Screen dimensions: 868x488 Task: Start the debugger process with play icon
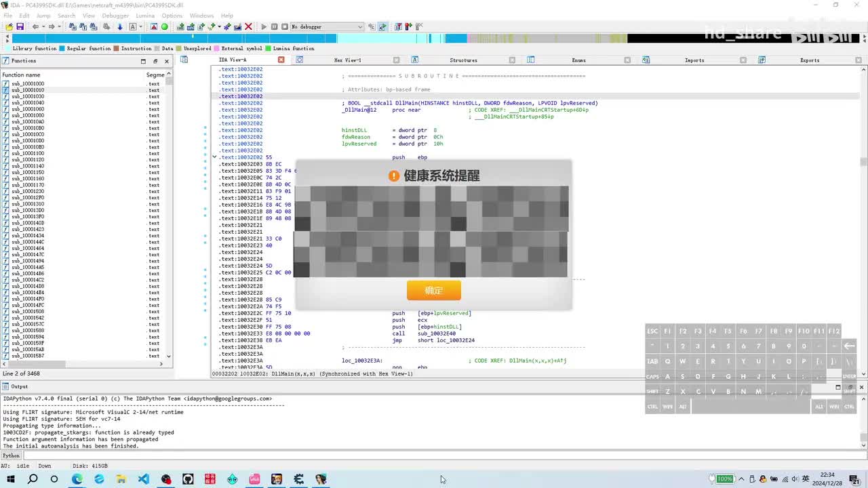264,26
